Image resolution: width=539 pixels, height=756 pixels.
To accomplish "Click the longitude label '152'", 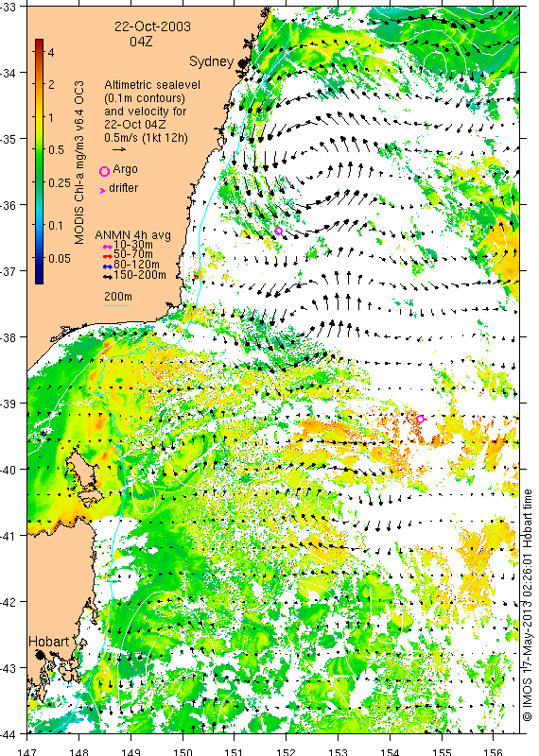I will pos(287,751).
